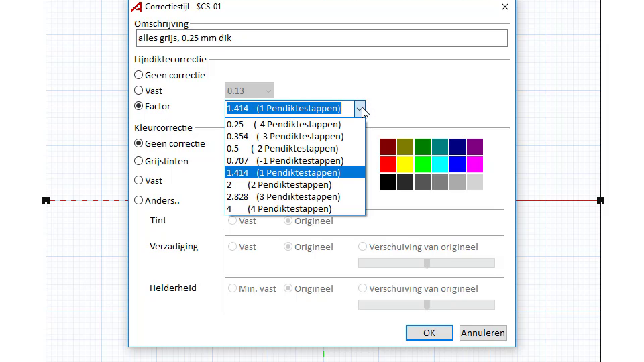Choose the 'Grijstinten' color correction option
The height and width of the screenshot is (362, 644).
[x=139, y=161]
